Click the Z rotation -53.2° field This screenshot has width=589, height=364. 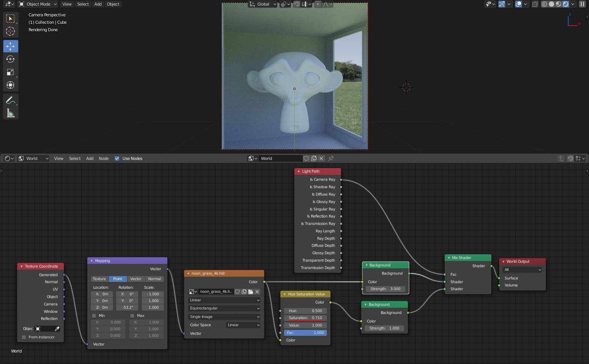click(127, 308)
